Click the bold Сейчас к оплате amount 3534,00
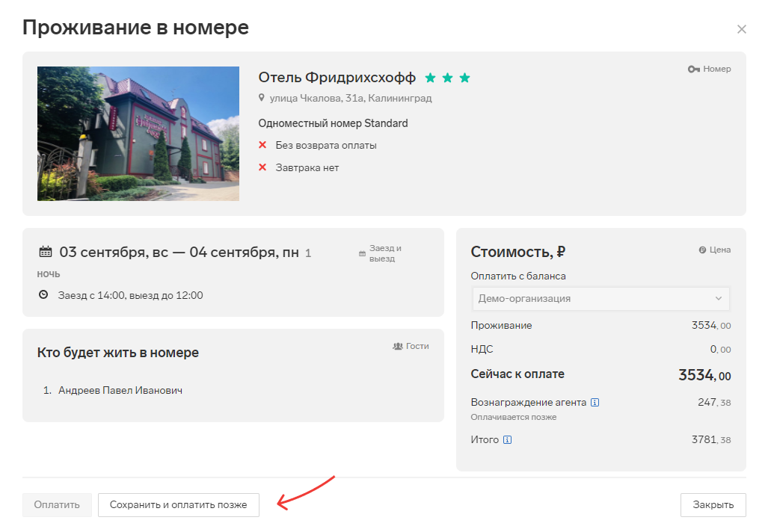Viewport: 771px width, 532px height. tap(704, 375)
